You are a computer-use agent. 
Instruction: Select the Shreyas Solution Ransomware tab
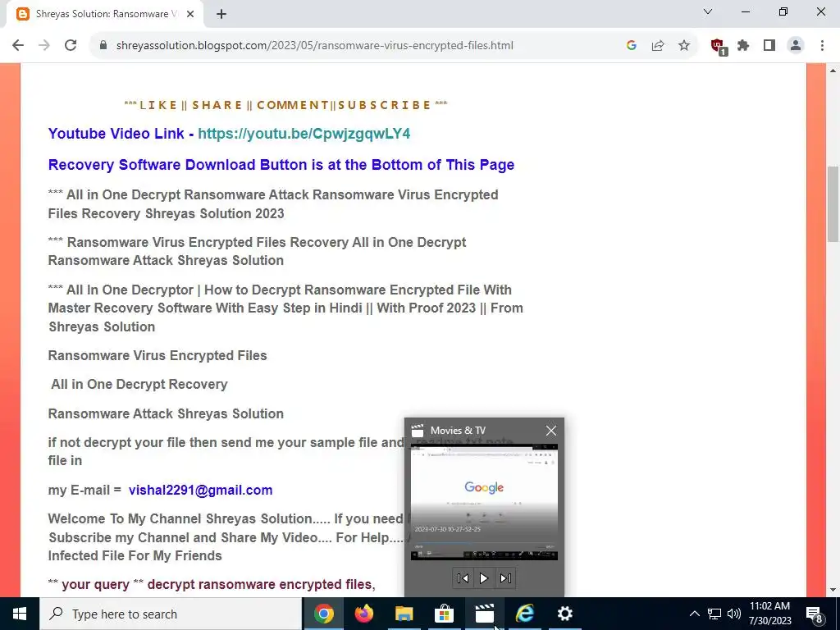pyautogui.click(x=105, y=15)
